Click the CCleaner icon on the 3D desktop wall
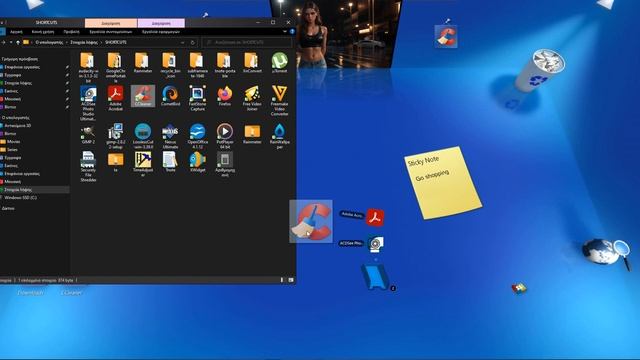Screen dimensions: 640x360 [x=446, y=36]
